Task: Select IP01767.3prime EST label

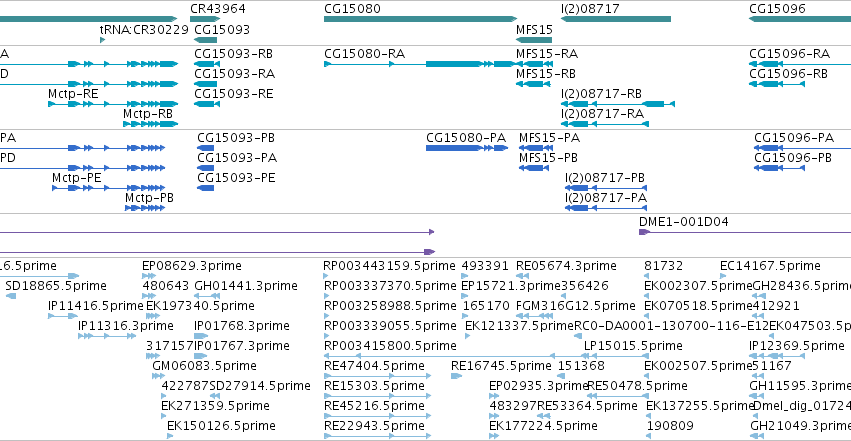Action: 242,346
